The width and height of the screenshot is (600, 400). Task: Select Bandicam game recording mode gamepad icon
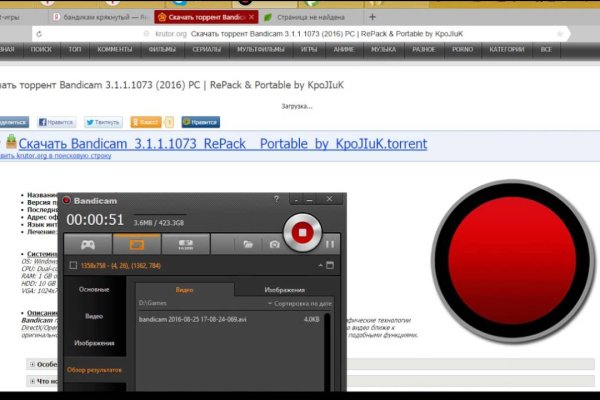[x=88, y=243]
